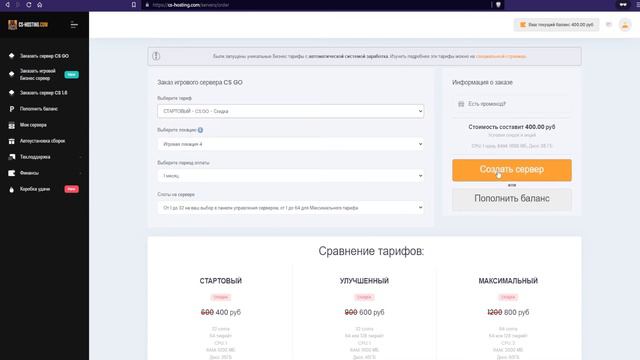Click the browser back button
The height and width of the screenshot is (360, 640).
[7, 5]
